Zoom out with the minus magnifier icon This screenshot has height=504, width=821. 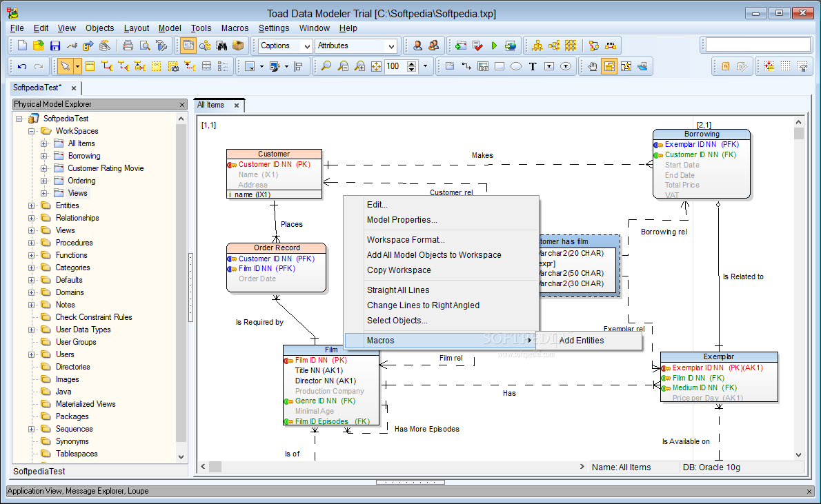[x=343, y=66]
